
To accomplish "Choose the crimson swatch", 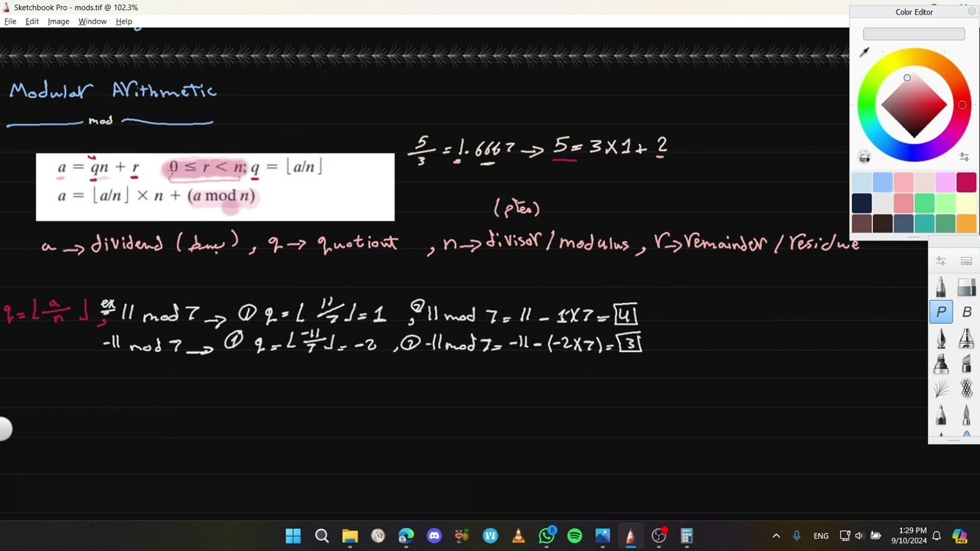I will (966, 182).
